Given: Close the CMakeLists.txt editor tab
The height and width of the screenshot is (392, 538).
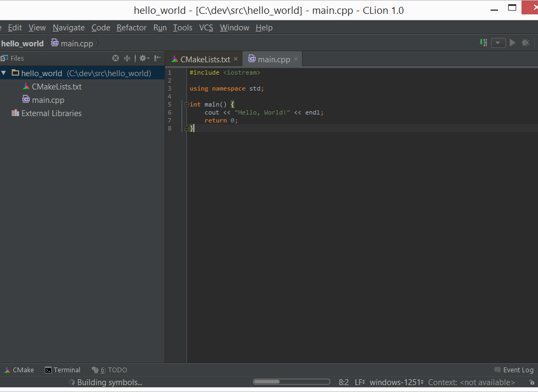Looking at the screenshot, I should [x=236, y=59].
